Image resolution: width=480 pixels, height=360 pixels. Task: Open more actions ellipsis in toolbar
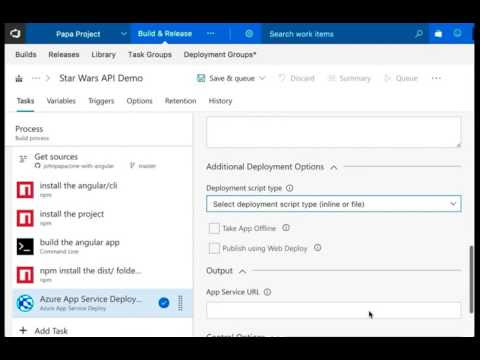[436, 78]
